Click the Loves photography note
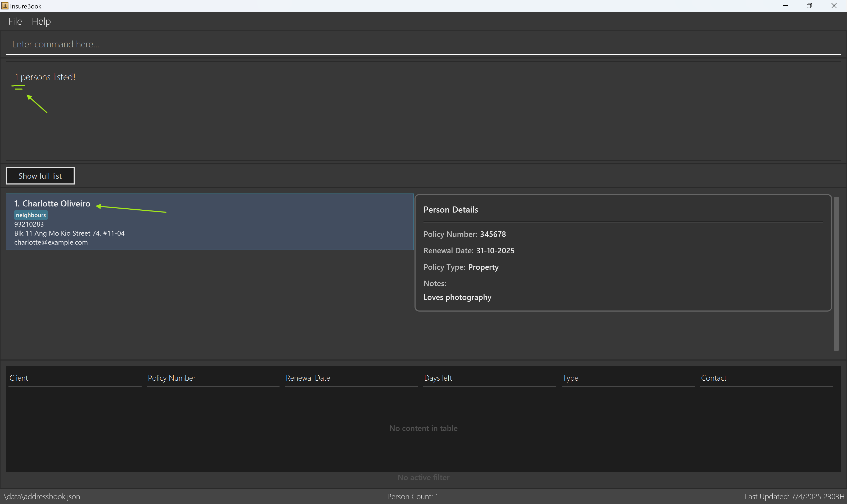 click(x=457, y=298)
